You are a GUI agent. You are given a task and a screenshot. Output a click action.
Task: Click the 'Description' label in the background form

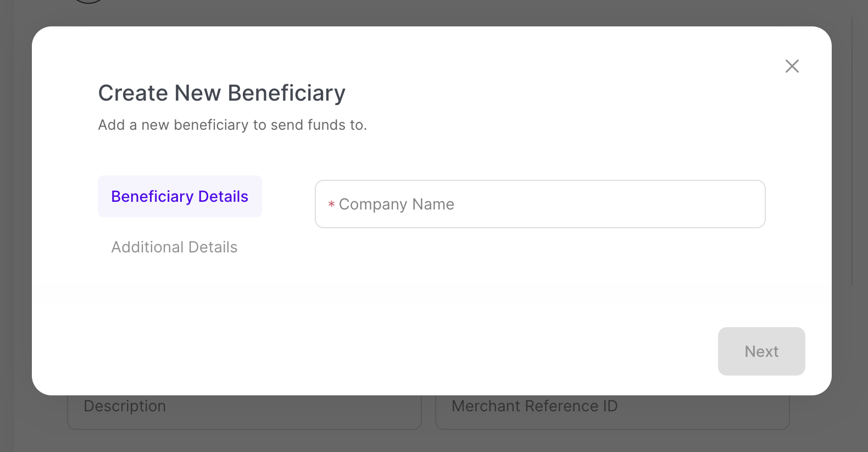click(125, 406)
